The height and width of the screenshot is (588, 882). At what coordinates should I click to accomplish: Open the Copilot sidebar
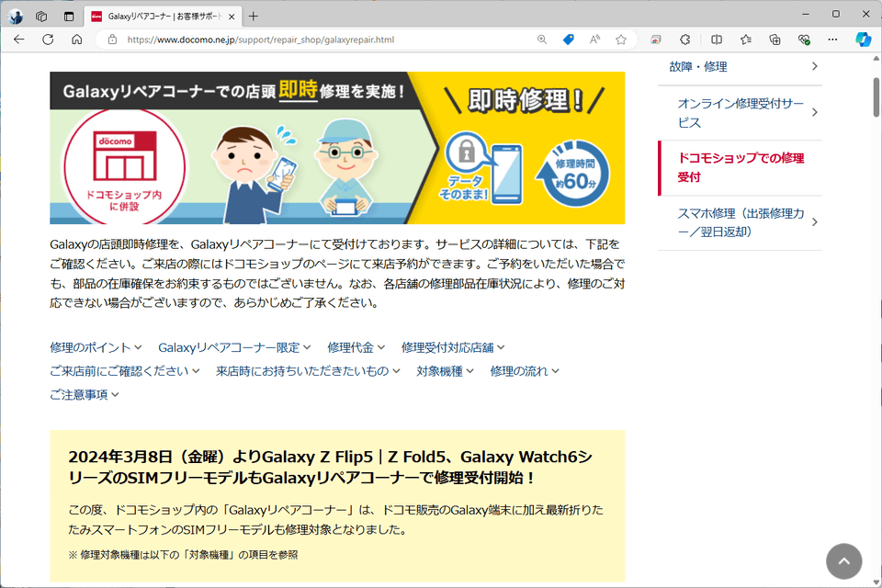[x=863, y=40]
